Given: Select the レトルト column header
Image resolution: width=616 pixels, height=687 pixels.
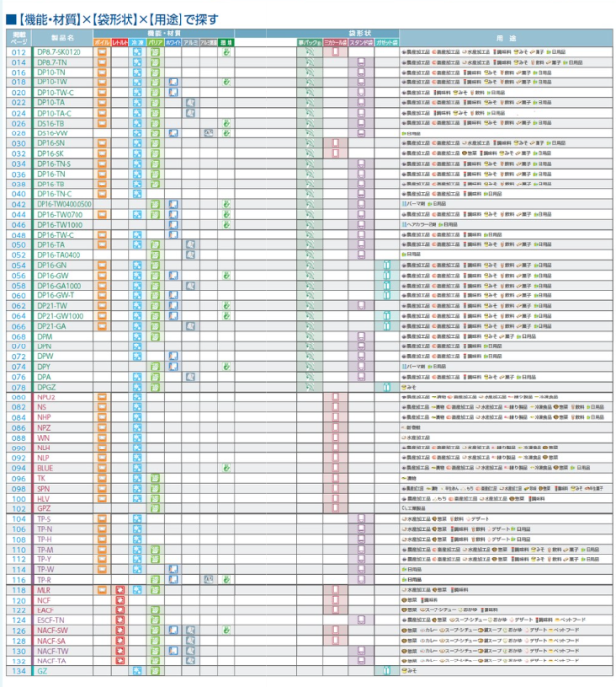Looking at the screenshot, I should (x=120, y=43).
